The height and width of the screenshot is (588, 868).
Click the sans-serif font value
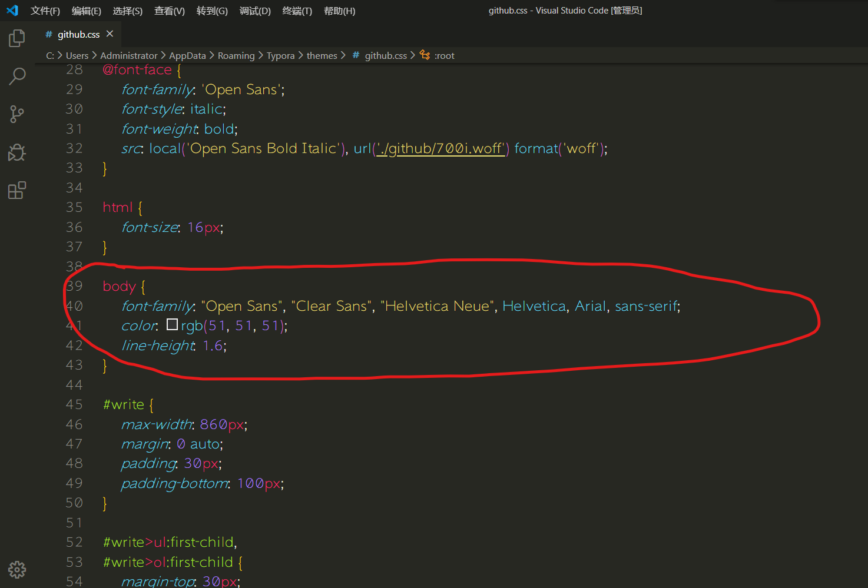pos(646,306)
